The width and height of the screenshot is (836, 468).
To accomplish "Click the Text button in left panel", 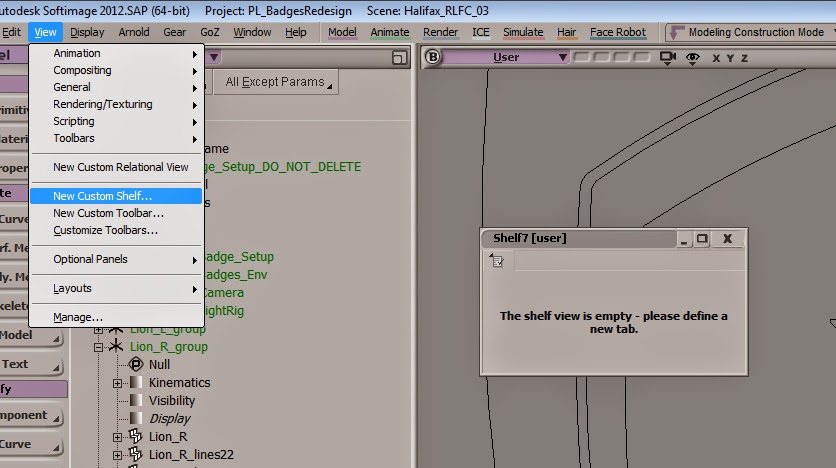I will [x=30, y=365].
